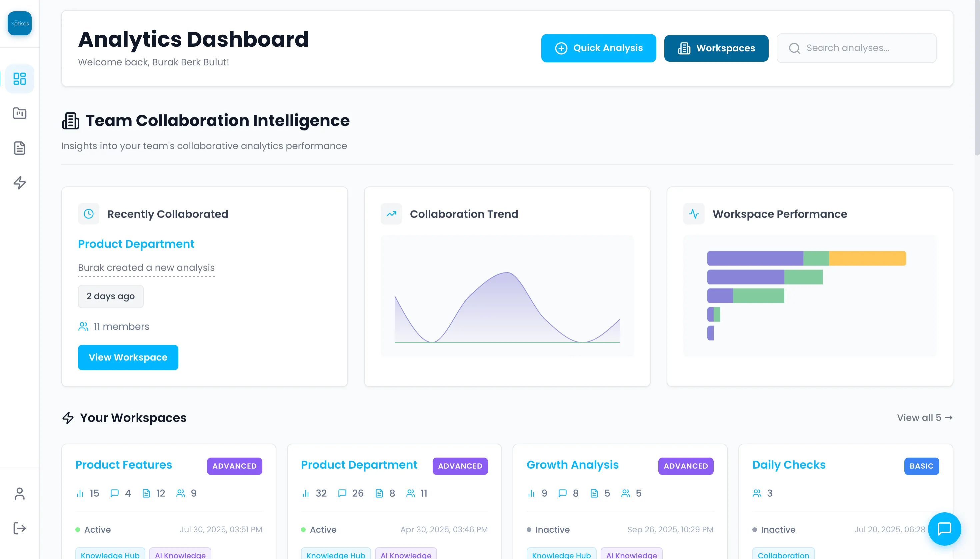The image size is (980, 559).
Task: Select the Knowledge Hub tag on Product Features
Action: tap(110, 554)
